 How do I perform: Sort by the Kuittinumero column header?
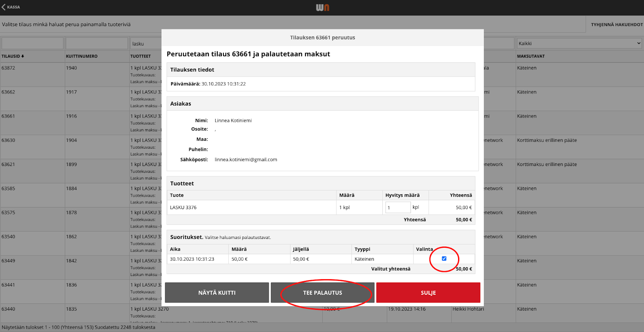(82, 56)
